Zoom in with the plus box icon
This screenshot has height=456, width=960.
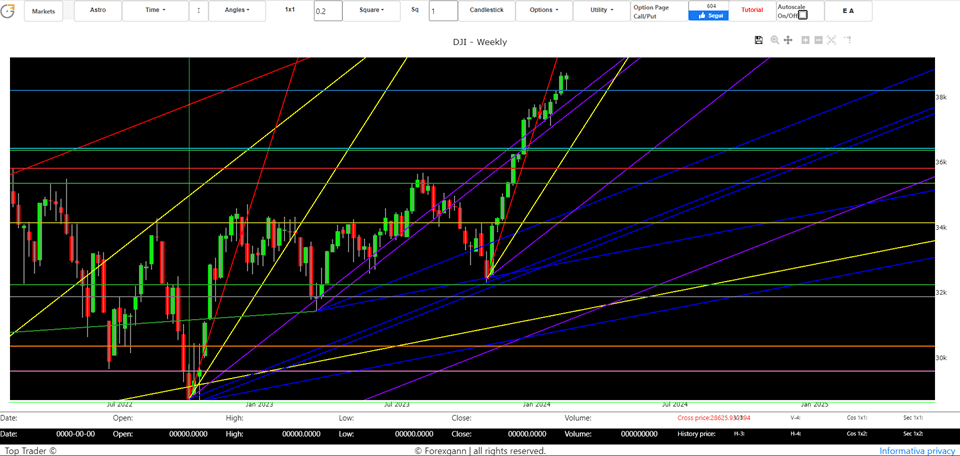point(805,40)
